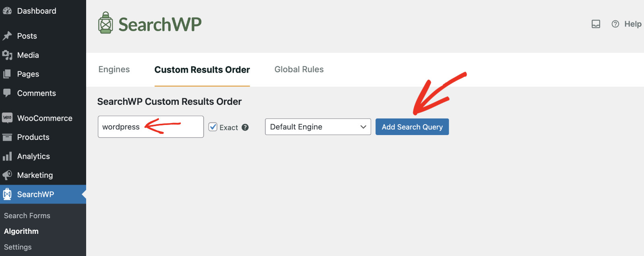This screenshot has height=256, width=644.
Task: Click the search query input containing wordpress
Action: (x=151, y=127)
